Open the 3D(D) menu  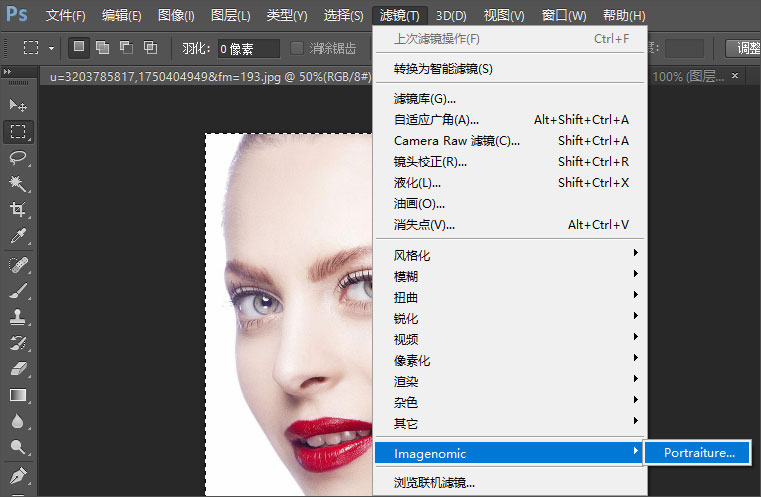(451, 16)
